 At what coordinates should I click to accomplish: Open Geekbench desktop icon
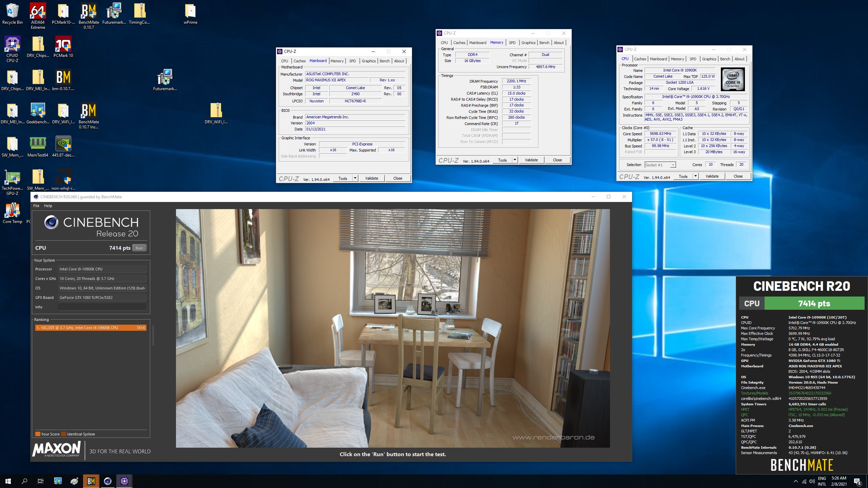[38, 114]
